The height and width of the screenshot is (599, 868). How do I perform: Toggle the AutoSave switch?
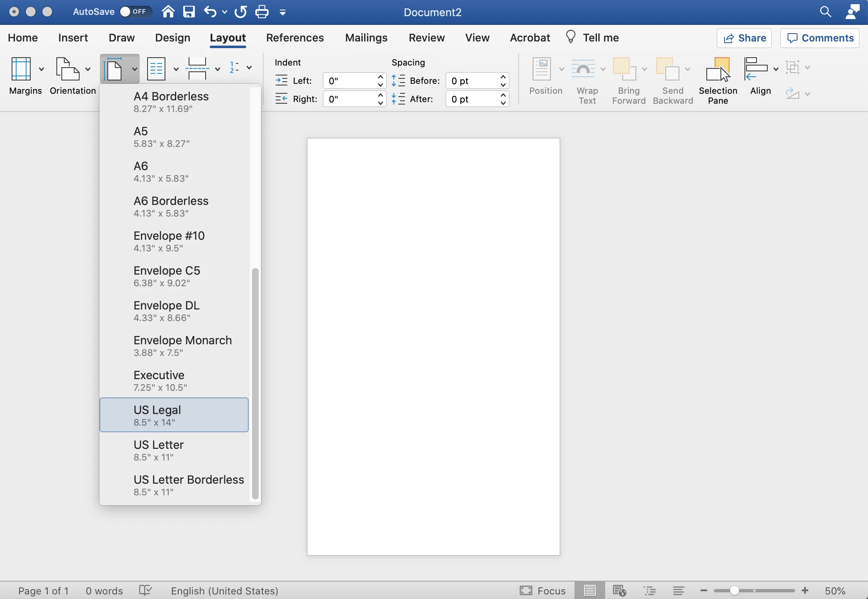[135, 12]
